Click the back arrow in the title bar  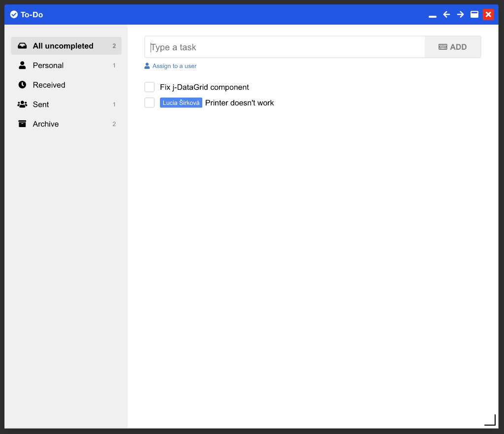(x=446, y=14)
